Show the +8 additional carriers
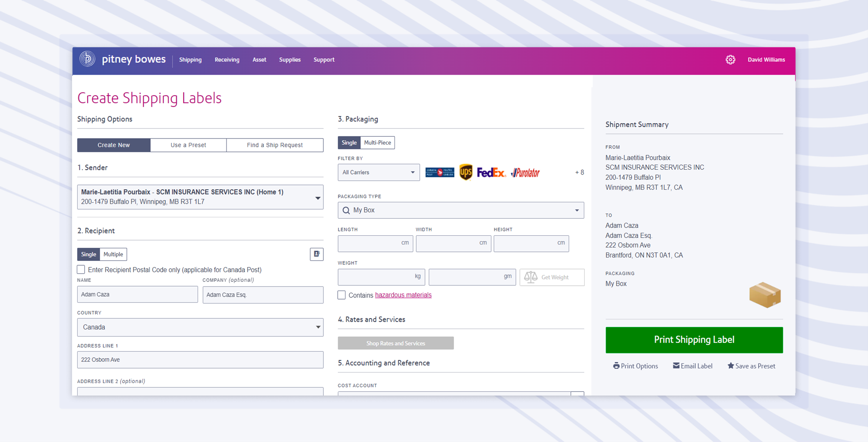Viewport: 868px width, 442px height. pyautogui.click(x=579, y=172)
